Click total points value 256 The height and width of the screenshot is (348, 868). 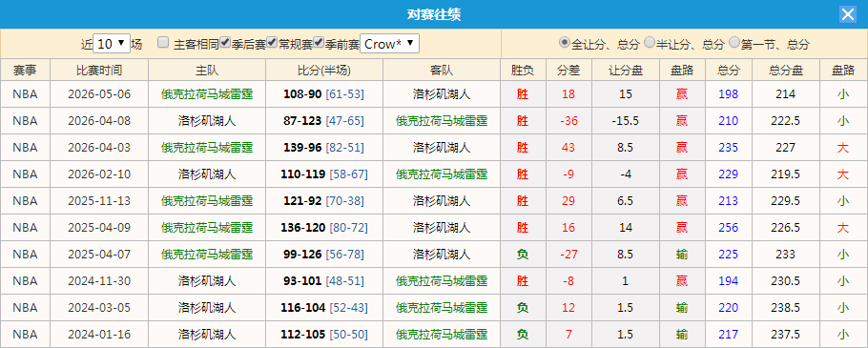[729, 227]
